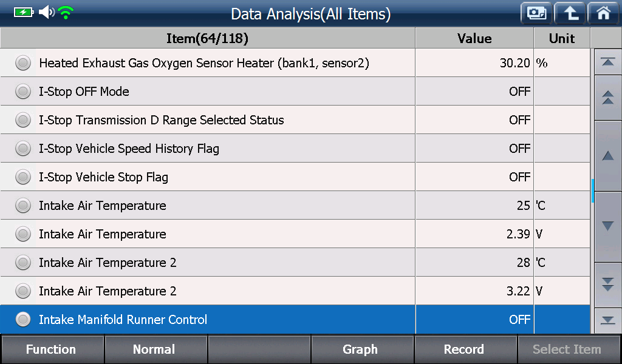Select Intake Air Temperature 2 3.22 V radio
Viewport: 622px width, 364px height.
23,291
